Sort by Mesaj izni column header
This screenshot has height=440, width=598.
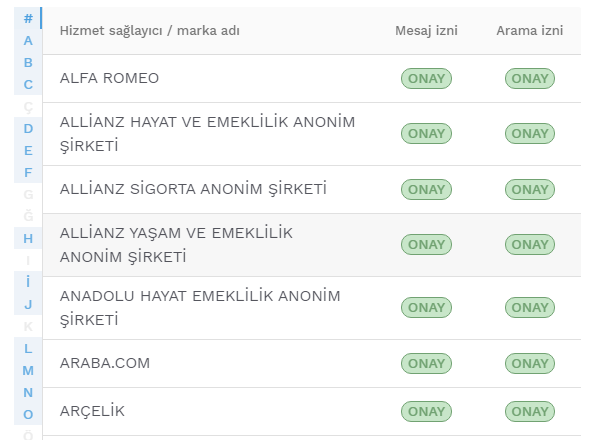tap(426, 31)
